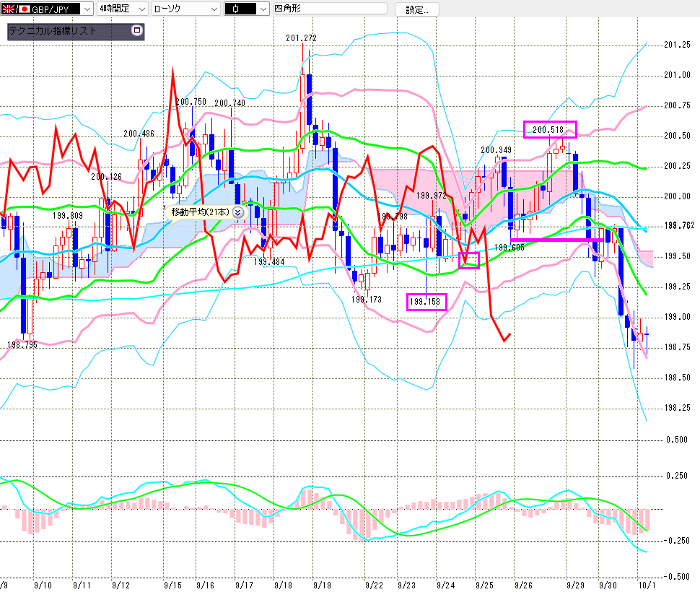Click the square icon on テクニカル指標リスト panel

pos(137,31)
